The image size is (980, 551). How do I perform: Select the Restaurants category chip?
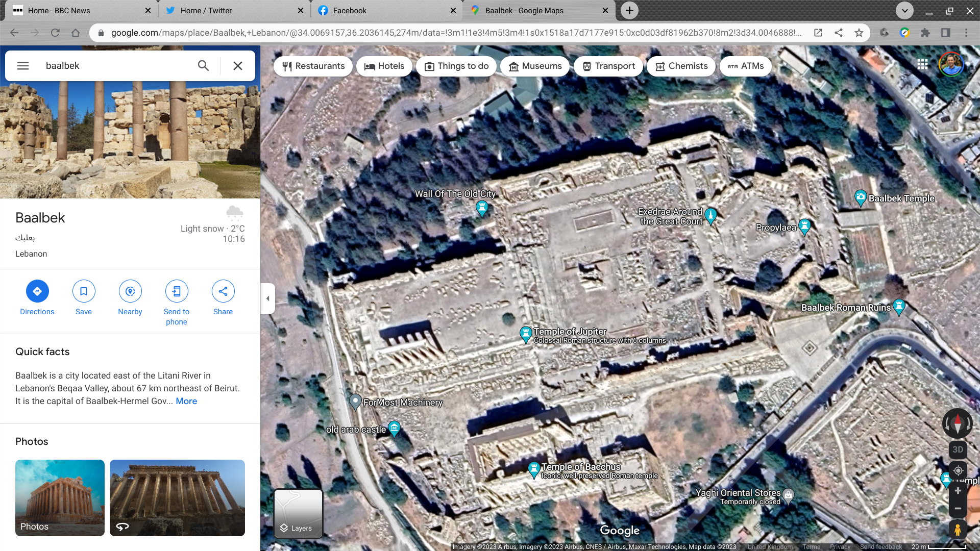tap(313, 66)
